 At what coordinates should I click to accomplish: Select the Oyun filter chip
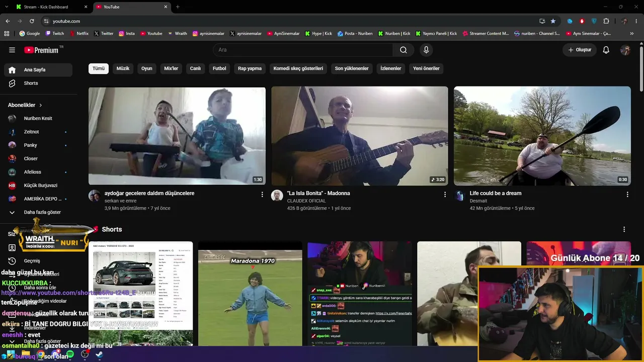147,68
